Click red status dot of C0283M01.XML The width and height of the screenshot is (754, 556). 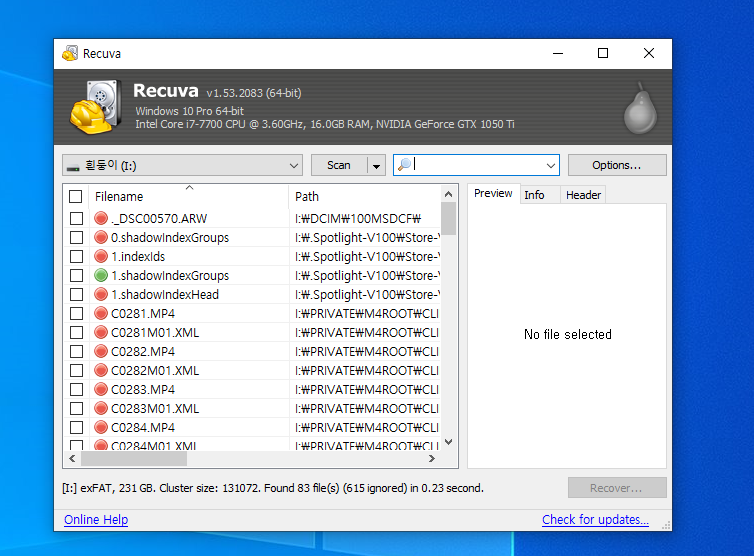(x=101, y=408)
